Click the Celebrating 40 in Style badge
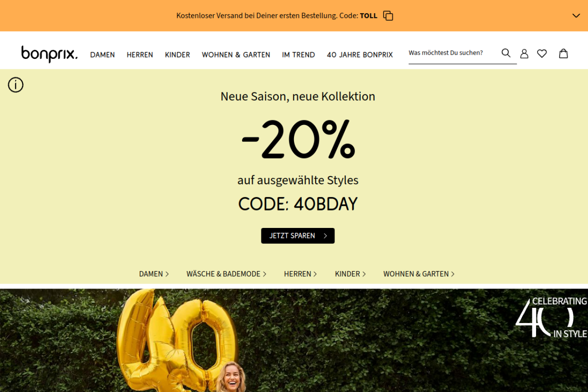The image size is (588, 392). click(x=551, y=317)
